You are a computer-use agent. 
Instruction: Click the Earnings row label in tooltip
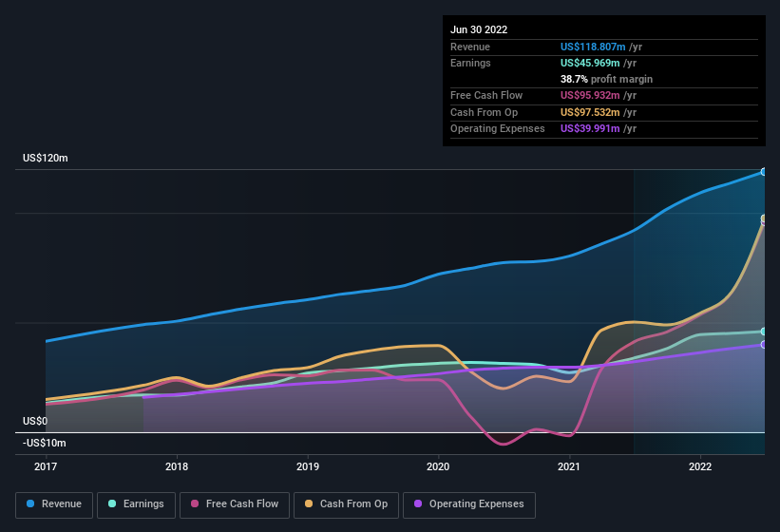pyautogui.click(x=470, y=63)
